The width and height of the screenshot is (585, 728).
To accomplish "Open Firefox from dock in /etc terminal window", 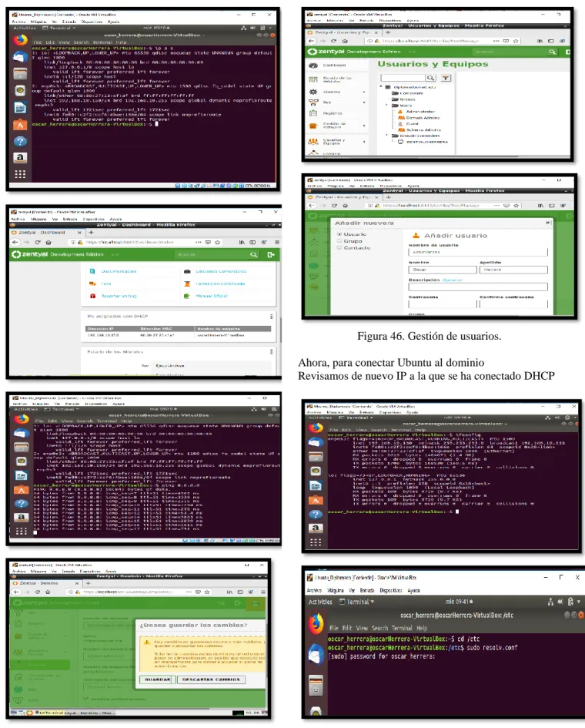I will pyautogui.click(x=316, y=623).
